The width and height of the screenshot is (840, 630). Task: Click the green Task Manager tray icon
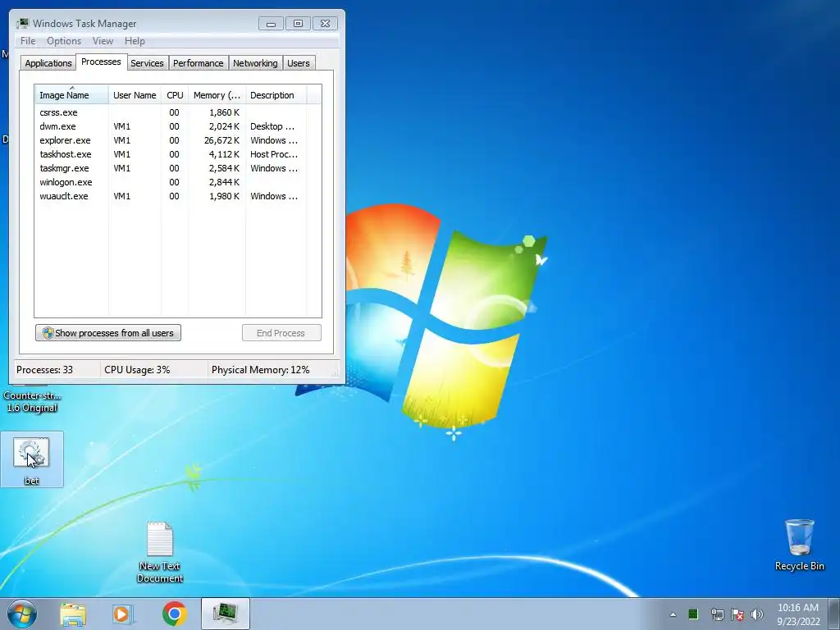point(692,614)
